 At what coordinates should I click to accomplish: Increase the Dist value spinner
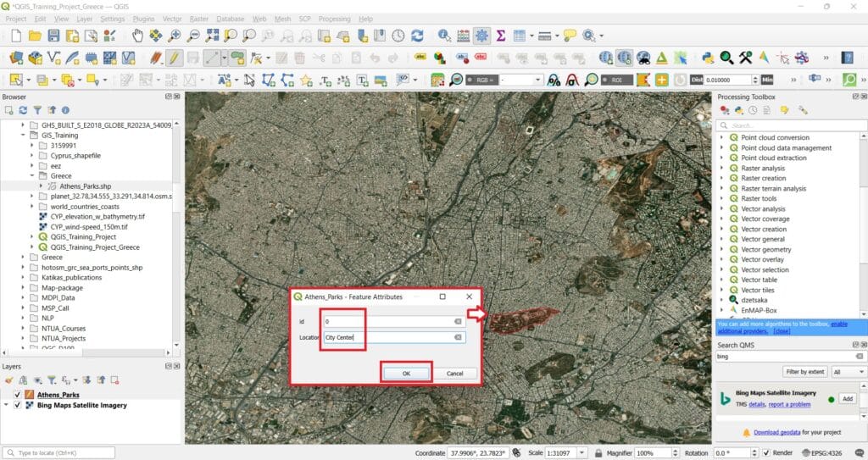[x=755, y=77]
